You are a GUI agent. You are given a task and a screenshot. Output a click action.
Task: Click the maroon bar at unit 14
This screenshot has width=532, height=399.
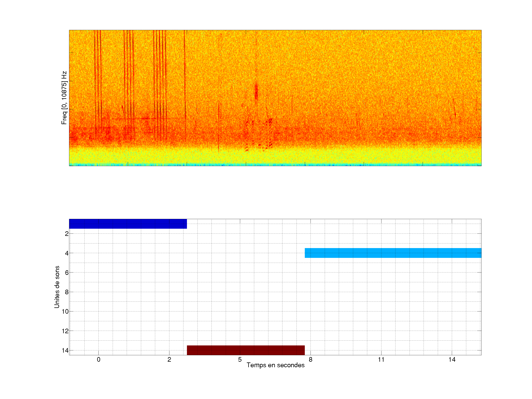(245, 350)
